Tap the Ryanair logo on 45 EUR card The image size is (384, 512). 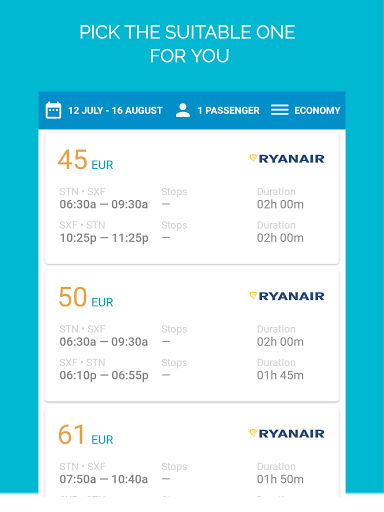[287, 159]
